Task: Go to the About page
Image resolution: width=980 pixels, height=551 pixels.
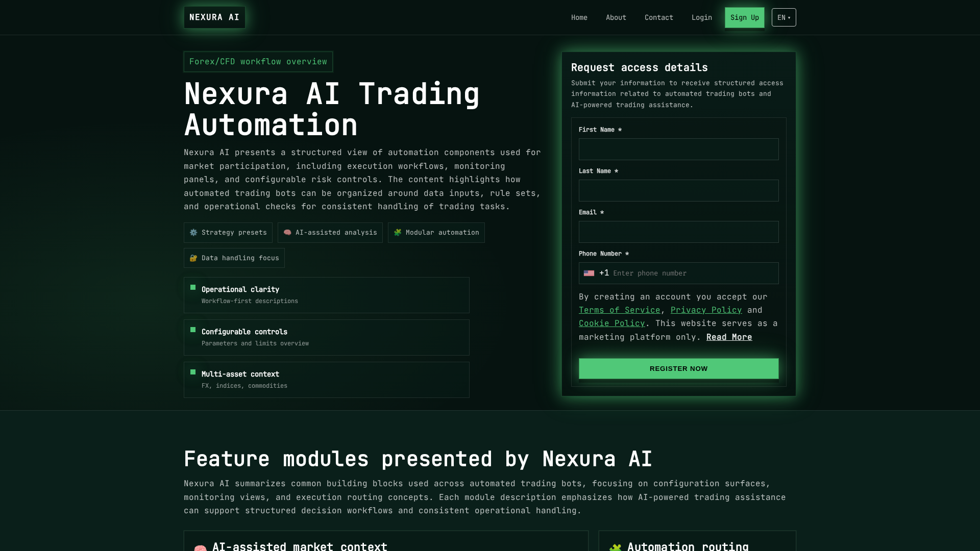Action: coord(616,17)
